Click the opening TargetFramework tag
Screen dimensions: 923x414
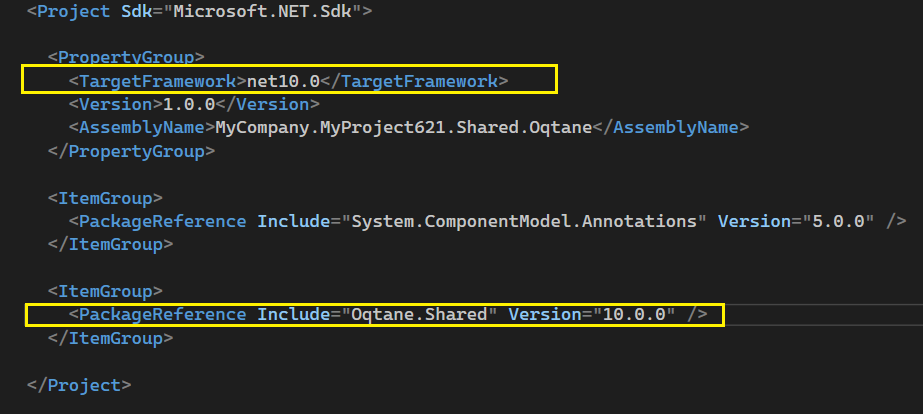[x=157, y=80]
